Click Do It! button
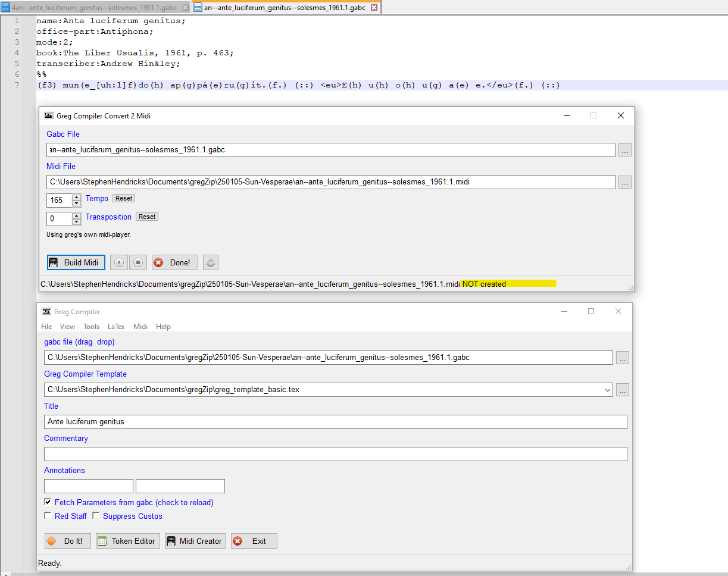 pos(68,541)
